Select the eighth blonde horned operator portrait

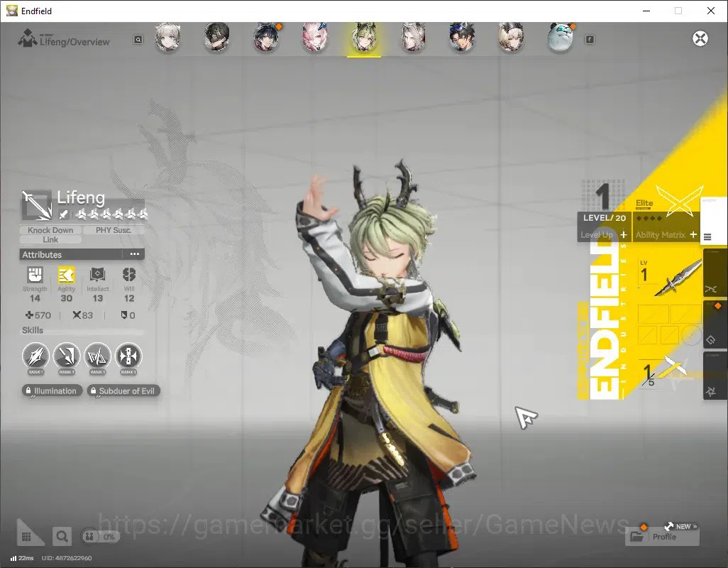(511, 37)
